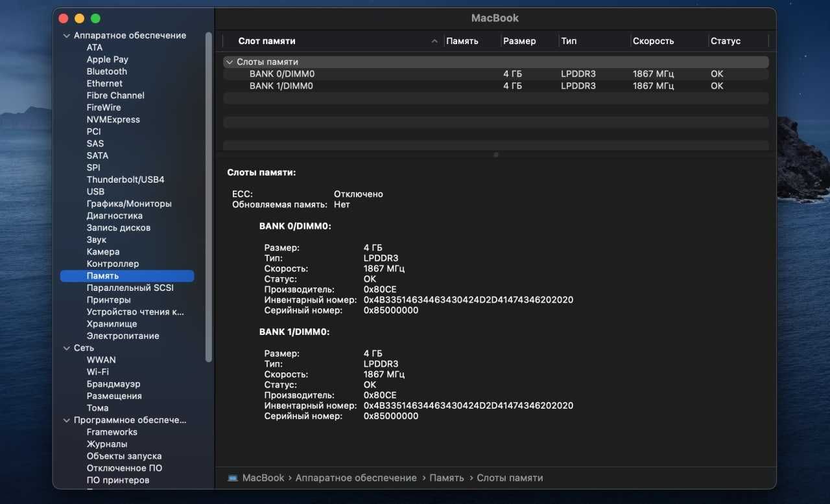Click MacBook in the bottom path bar
The width and height of the screenshot is (830, 504).
coord(263,478)
